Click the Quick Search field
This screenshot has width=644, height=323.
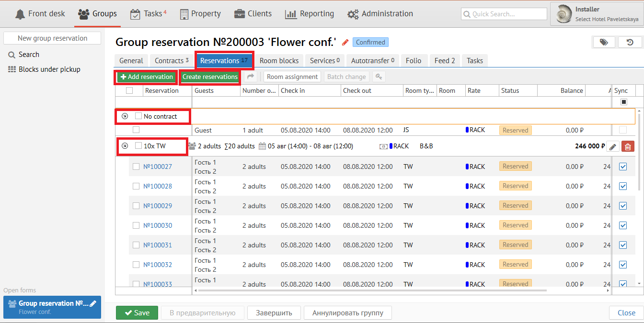(x=504, y=14)
